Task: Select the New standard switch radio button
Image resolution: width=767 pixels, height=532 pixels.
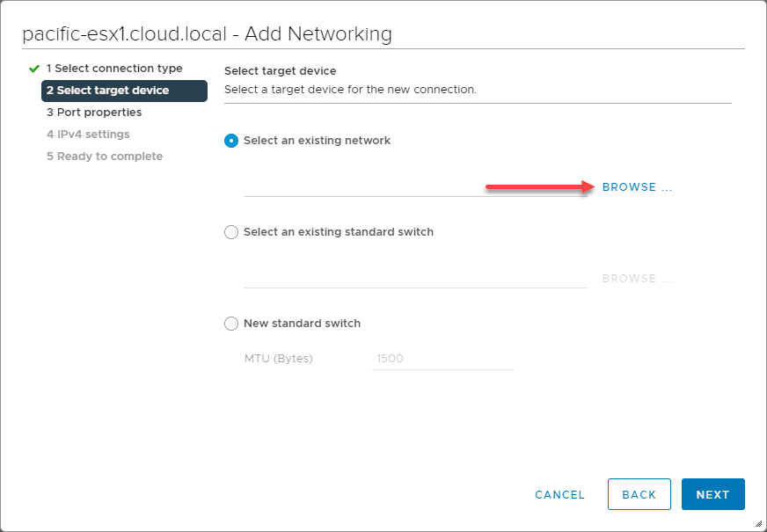Action: pos(231,324)
